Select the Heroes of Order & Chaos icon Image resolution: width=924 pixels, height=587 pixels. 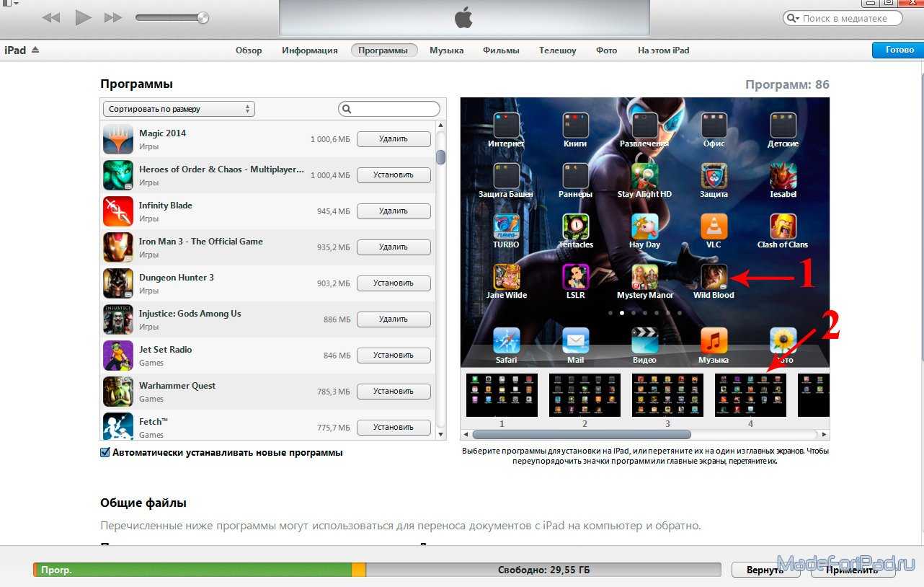point(118,175)
